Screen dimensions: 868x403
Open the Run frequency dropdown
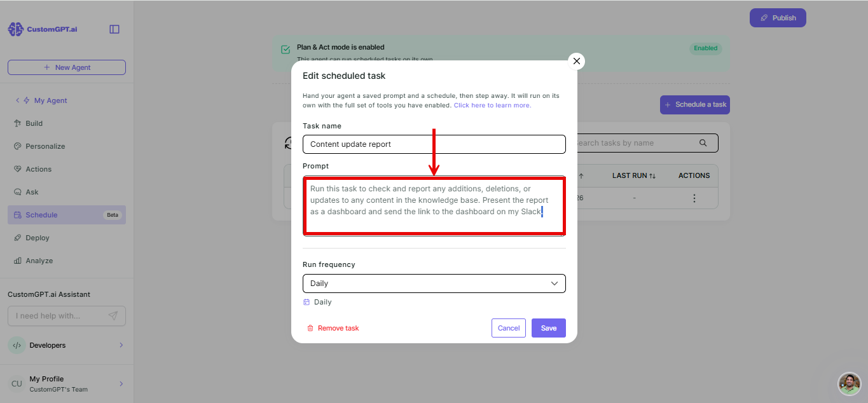[x=434, y=283]
